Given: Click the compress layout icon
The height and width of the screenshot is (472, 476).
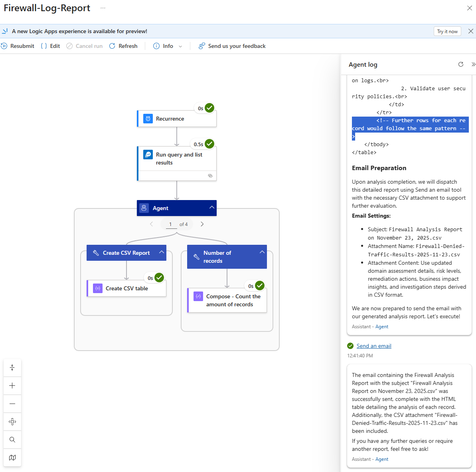Looking at the screenshot, I should coord(12,368).
